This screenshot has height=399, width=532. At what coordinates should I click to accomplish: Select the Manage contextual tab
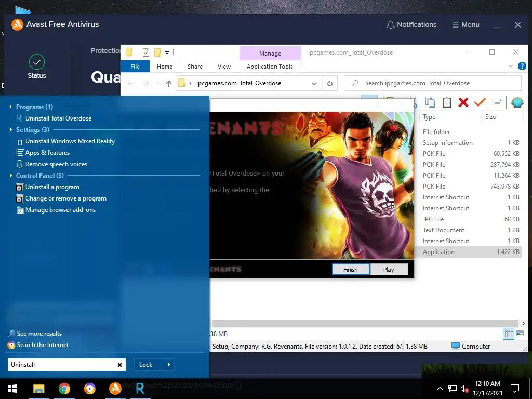pyautogui.click(x=270, y=54)
